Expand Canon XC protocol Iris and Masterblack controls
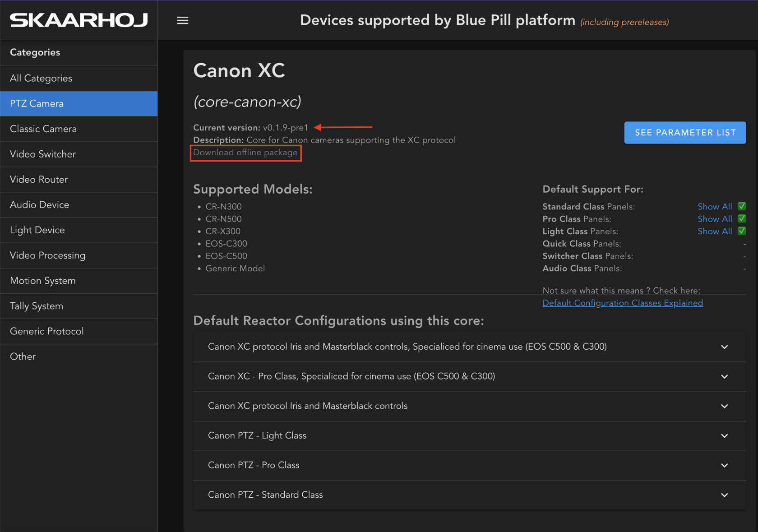The height and width of the screenshot is (532, 758). coord(469,406)
